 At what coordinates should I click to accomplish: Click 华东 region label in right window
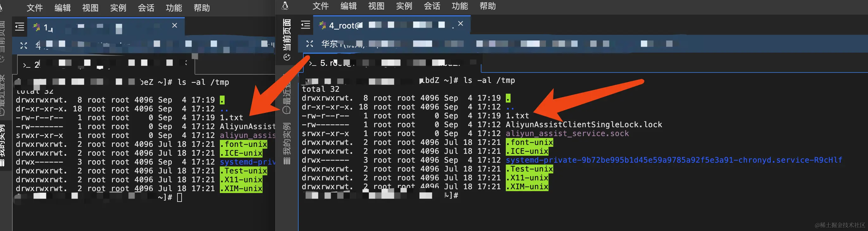pyautogui.click(x=329, y=43)
